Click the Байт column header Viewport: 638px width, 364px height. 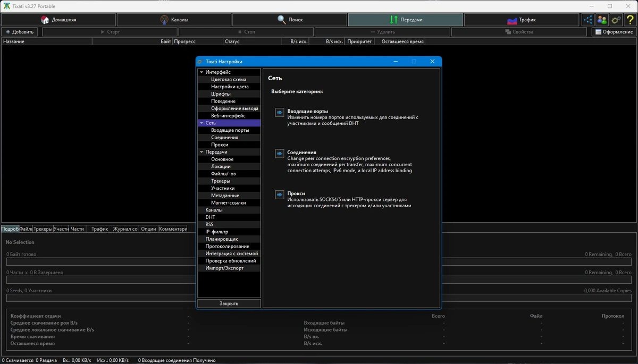pyautogui.click(x=132, y=41)
